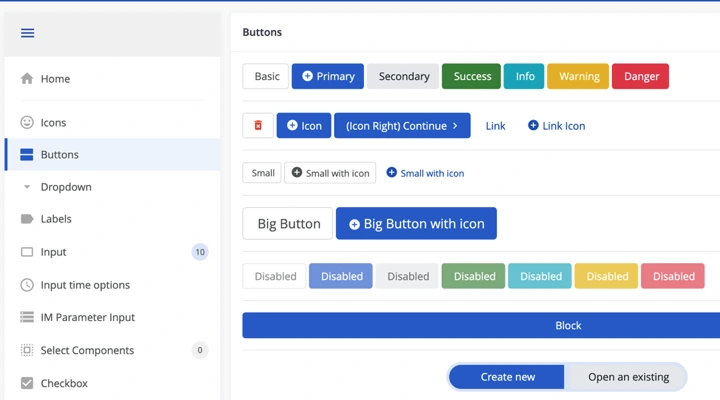This screenshot has width=720, height=400.
Task: Click the Home house icon
Action: [x=27, y=79]
